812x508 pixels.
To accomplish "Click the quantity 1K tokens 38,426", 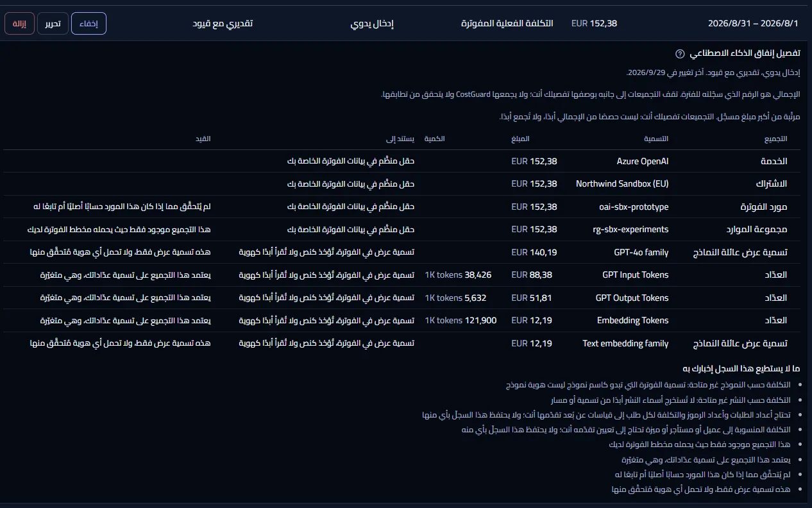I will [x=458, y=275].
